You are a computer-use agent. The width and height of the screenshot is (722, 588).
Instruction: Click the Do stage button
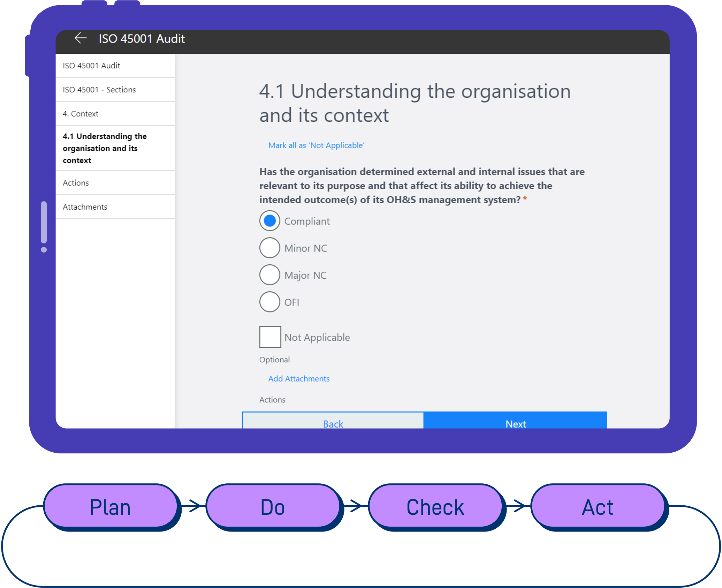(273, 506)
